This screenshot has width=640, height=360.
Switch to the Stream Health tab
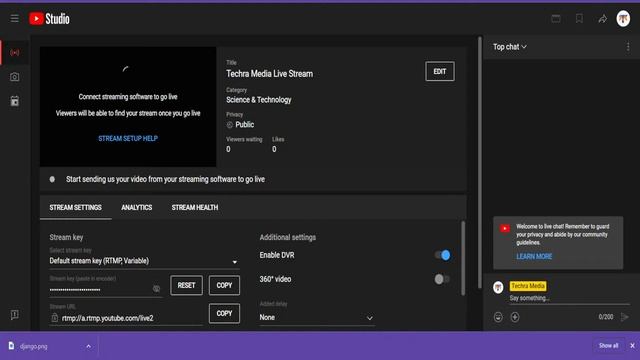pyautogui.click(x=195, y=208)
